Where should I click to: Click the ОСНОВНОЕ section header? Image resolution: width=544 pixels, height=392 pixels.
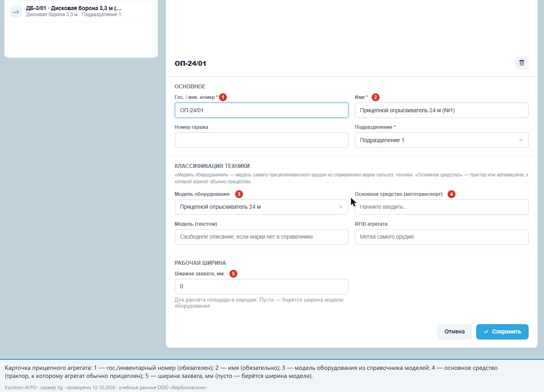click(190, 86)
